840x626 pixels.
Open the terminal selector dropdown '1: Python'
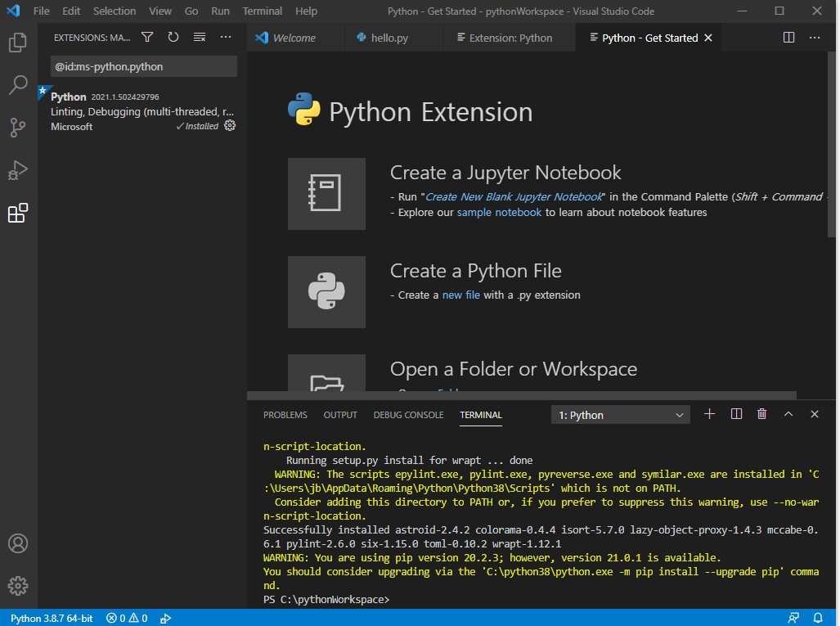(x=620, y=415)
